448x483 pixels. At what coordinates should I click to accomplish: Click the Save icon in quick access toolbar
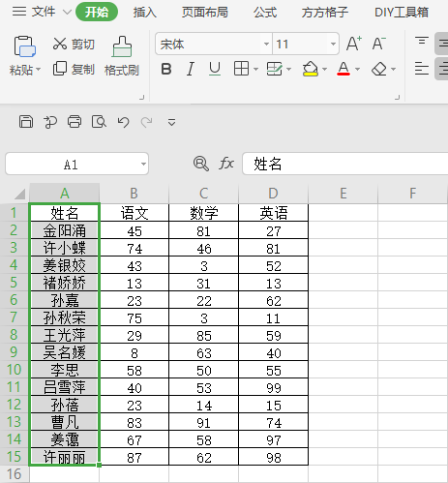[x=26, y=122]
